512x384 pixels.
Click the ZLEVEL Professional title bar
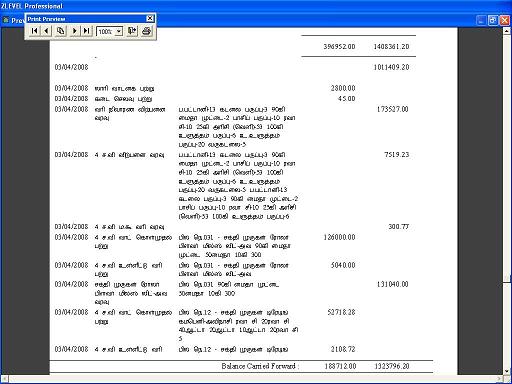click(x=256, y=6)
